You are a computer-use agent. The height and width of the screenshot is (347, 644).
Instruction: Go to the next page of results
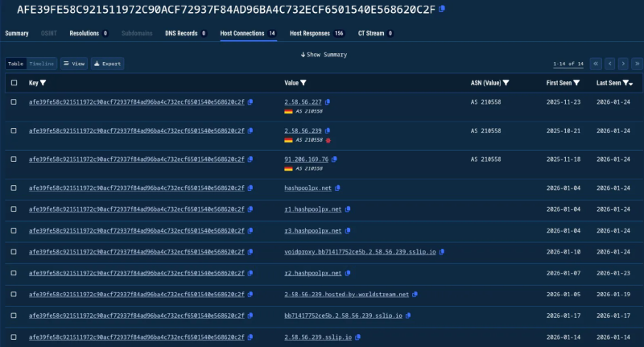click(623, 64)
